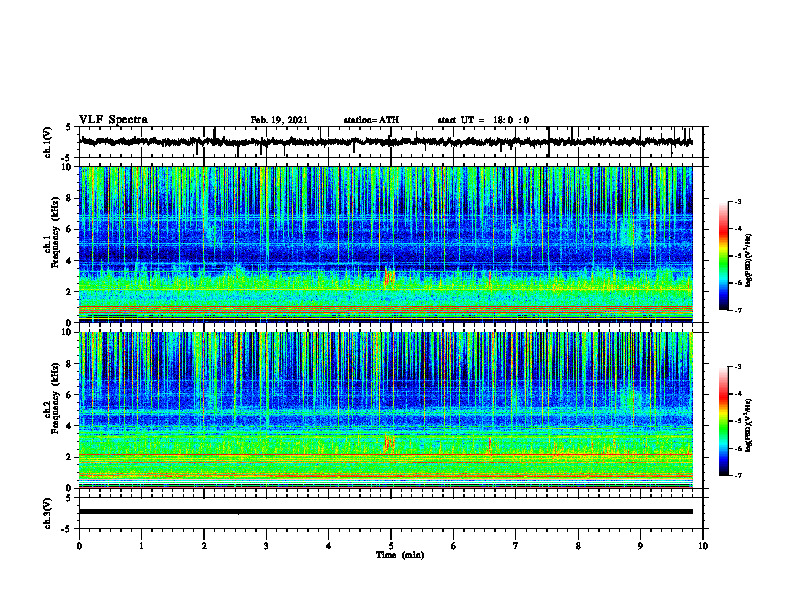This screenshot has height=612, width=792.
Task: Click the ch.1 voltage waveform trace panel
Action: (x=391, y=142)
